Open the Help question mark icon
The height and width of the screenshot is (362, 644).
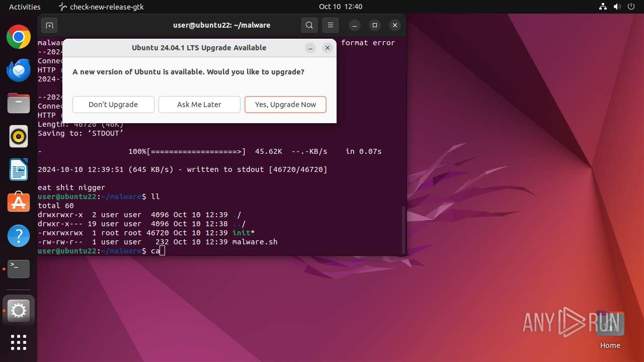point(19,236)
